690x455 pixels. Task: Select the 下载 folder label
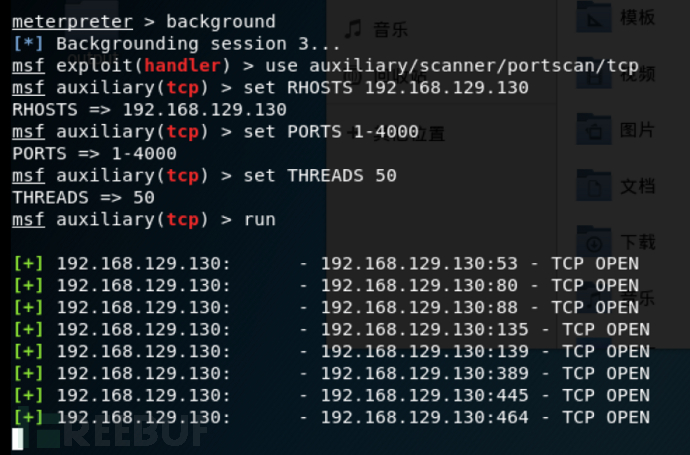coord(638,242)
